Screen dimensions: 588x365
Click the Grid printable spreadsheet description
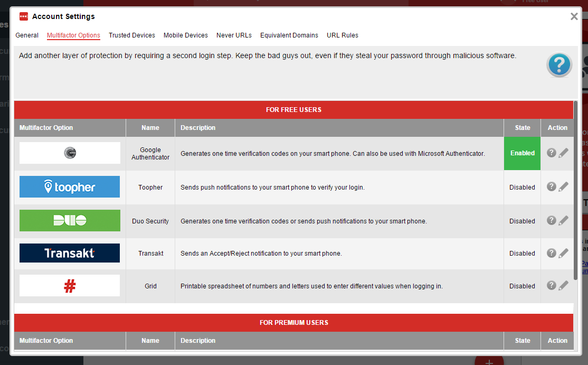[x=311, y=286]
